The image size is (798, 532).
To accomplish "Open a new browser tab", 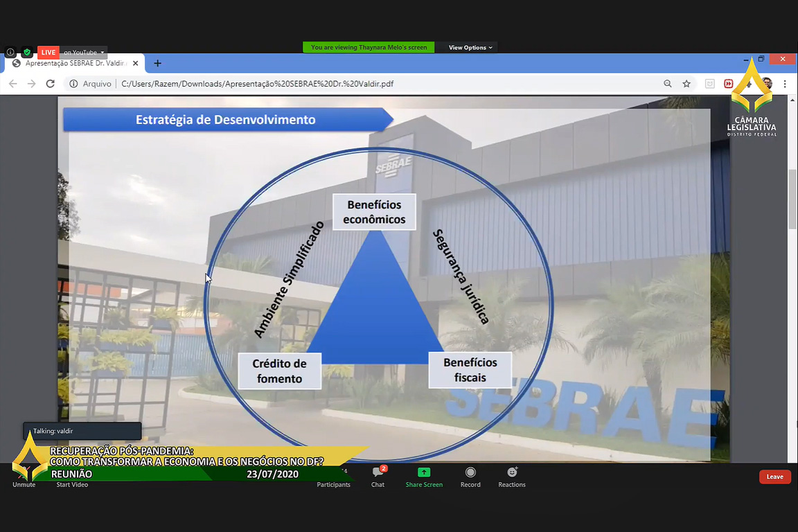I will (158, 63).
